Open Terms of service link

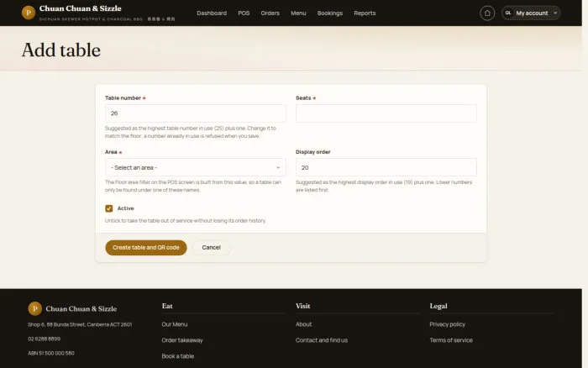click(x=451, y=340)
